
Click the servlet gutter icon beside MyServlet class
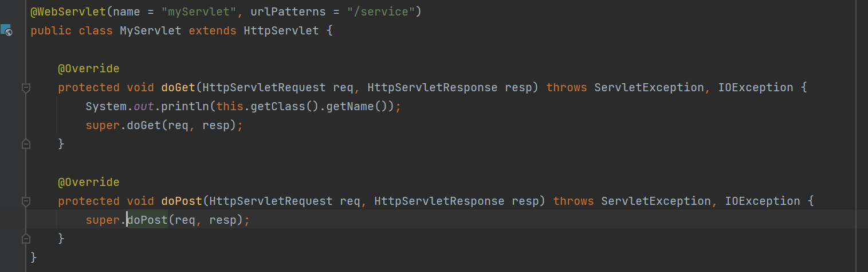6,30
